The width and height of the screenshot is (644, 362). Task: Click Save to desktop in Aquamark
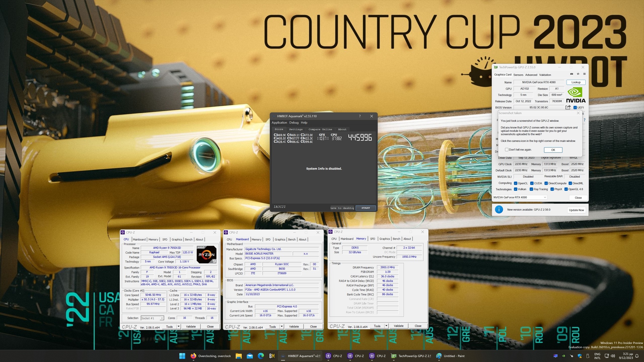[342, 208]
